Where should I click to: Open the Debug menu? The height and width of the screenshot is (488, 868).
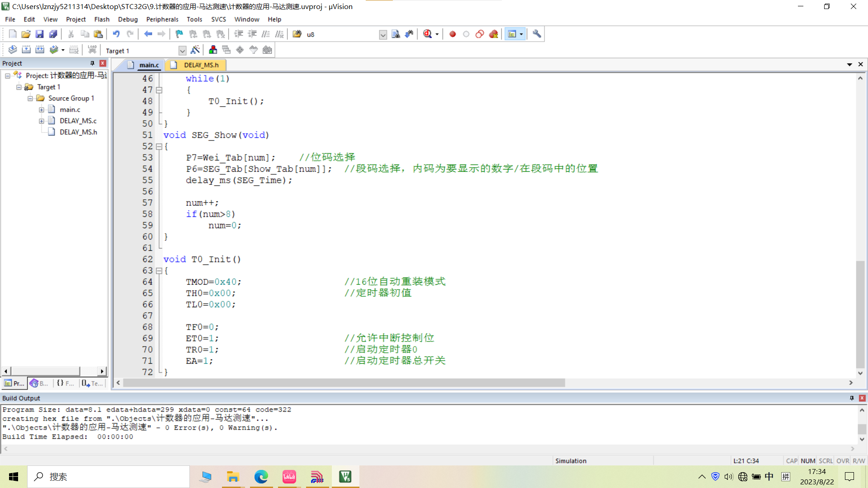click(128, 19)
